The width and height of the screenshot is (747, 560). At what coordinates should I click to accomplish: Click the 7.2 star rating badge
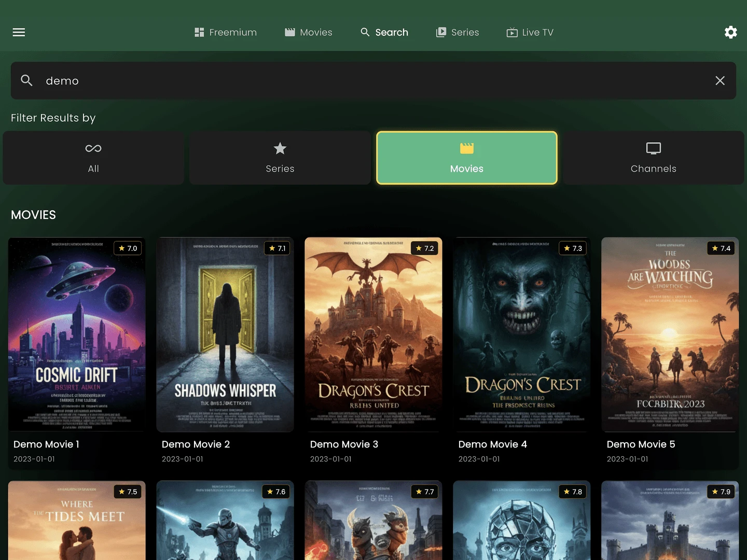click(x=424, y=248)
